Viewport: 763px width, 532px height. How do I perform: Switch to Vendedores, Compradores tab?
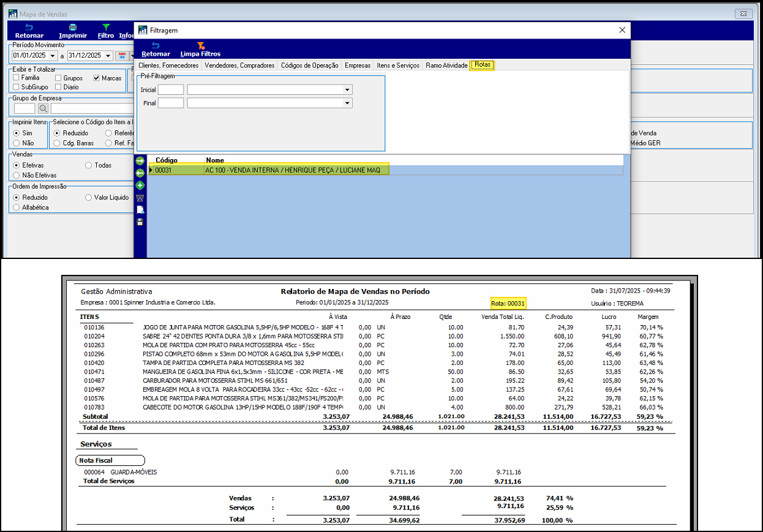coord(239,65)
